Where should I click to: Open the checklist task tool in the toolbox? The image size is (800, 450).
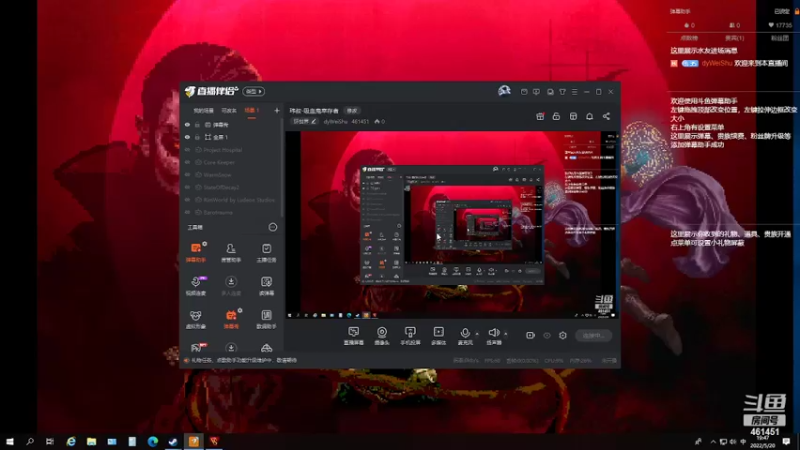click(266, 252)
